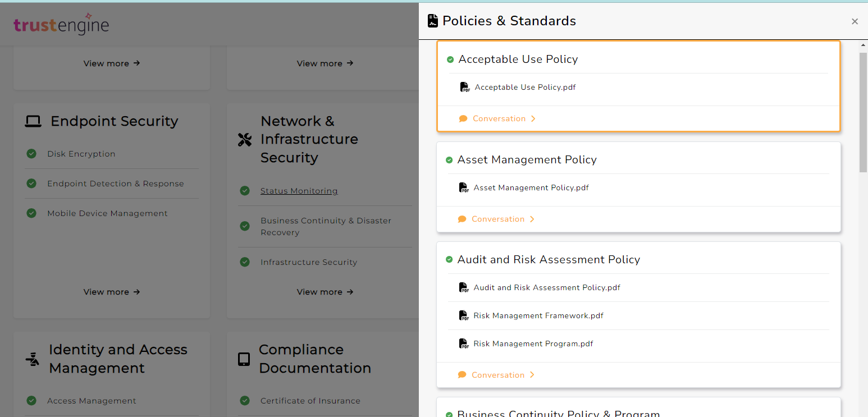Click the Endpoint Security heading

115,121
